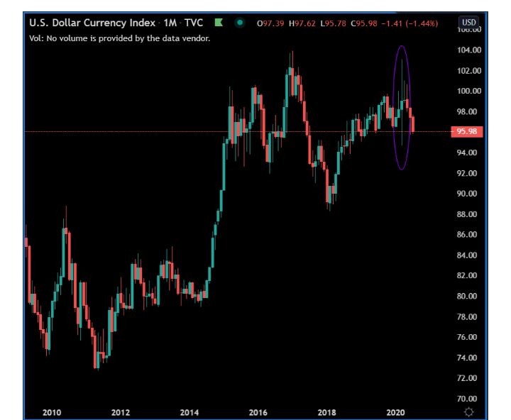
Task: Click the change value −1.41 (−1.44%)
Action: 410,23
